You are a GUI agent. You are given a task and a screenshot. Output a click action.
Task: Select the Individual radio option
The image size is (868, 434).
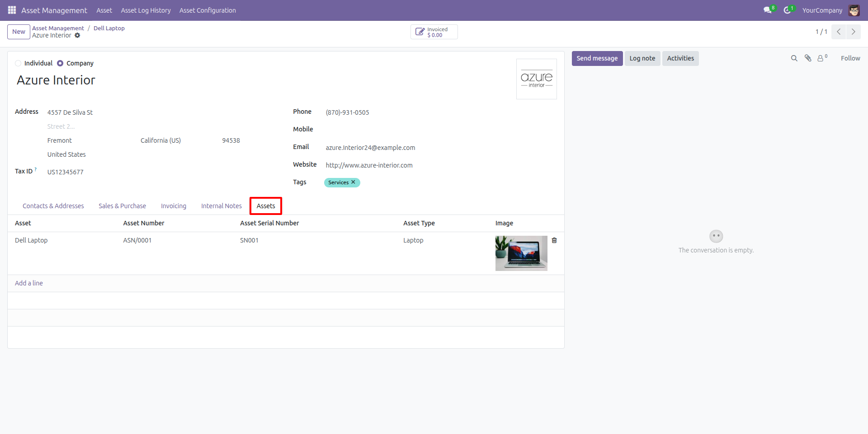point(18,63)
